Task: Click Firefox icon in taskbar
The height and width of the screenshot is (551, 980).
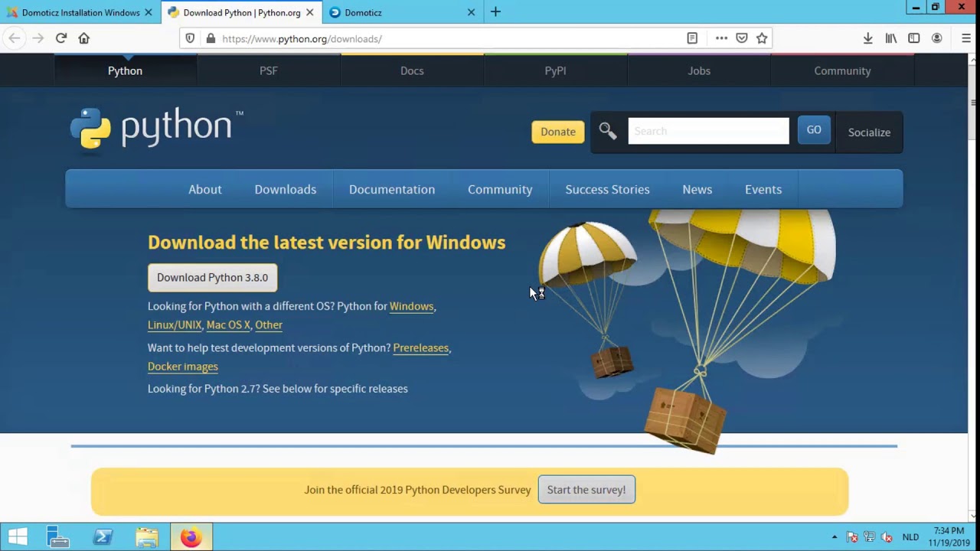Action: [191, 537]
